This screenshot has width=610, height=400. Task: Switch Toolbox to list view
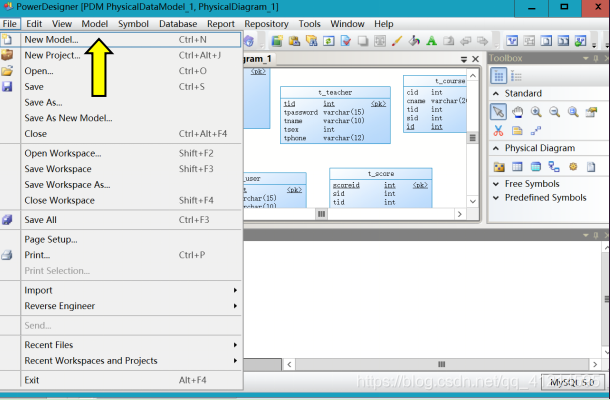(x=516, y=76)
